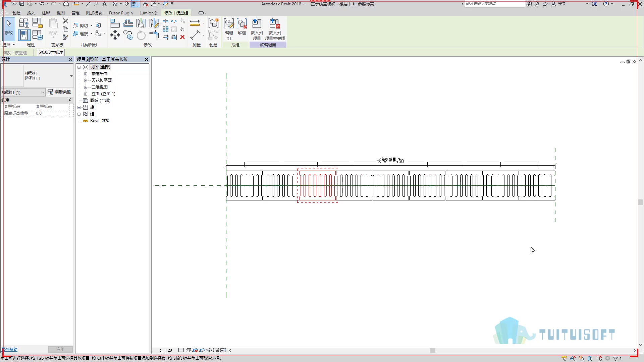Click the Ungroup (解组) icon
Viewport: 644px width, 362px height.
(x=242, y=27)
